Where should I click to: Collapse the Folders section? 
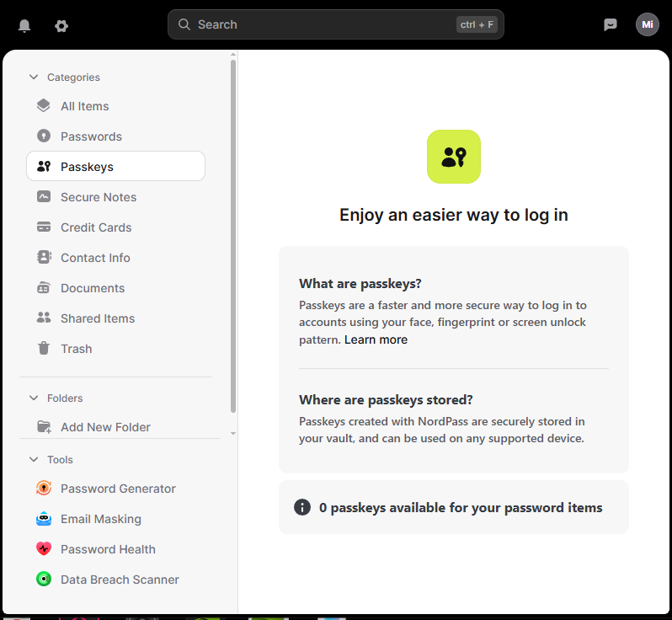pyautogui.click(x=34, y=398)
